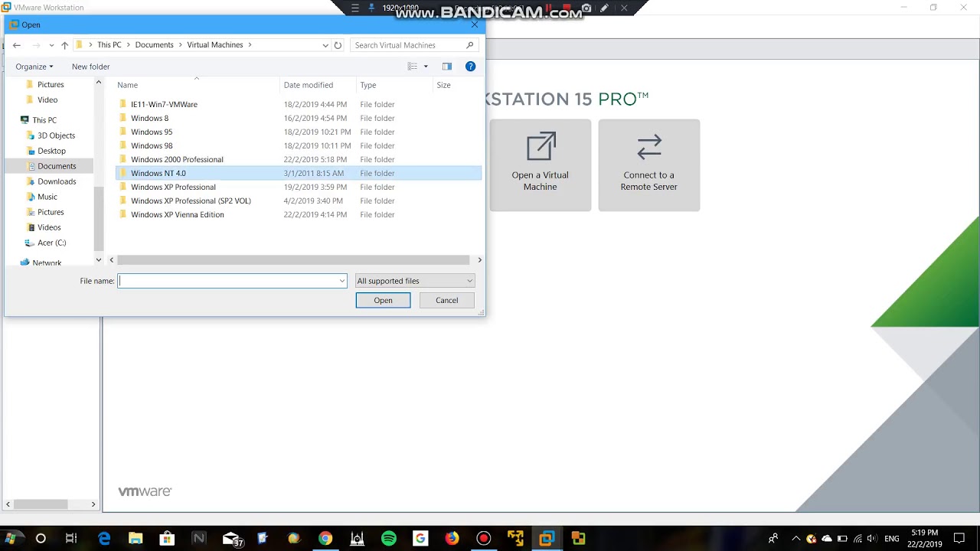
Task: Click the Bandicam screenshot camera icon
Action: [586, 8]
